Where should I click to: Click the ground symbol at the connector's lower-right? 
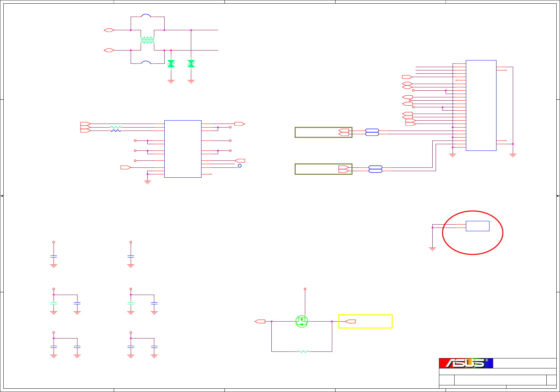pyautogui.click(x=513, y=155)
